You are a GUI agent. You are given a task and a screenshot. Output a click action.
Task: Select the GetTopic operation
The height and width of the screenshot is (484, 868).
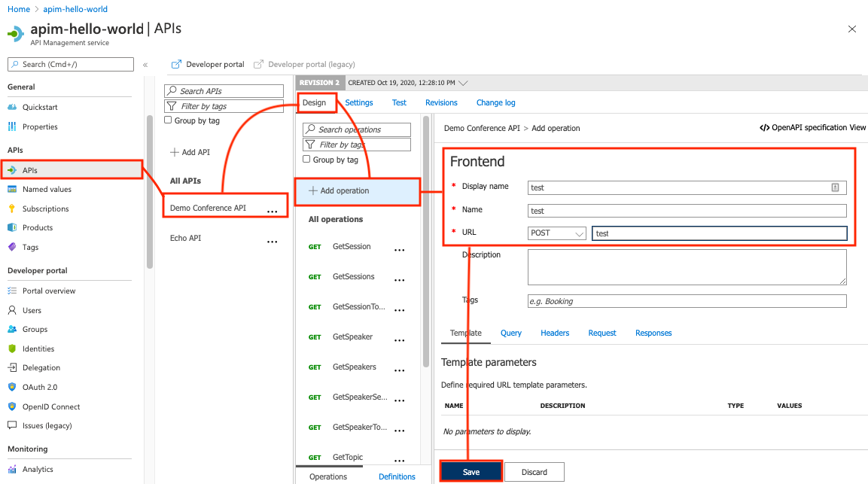click(348, 457)
